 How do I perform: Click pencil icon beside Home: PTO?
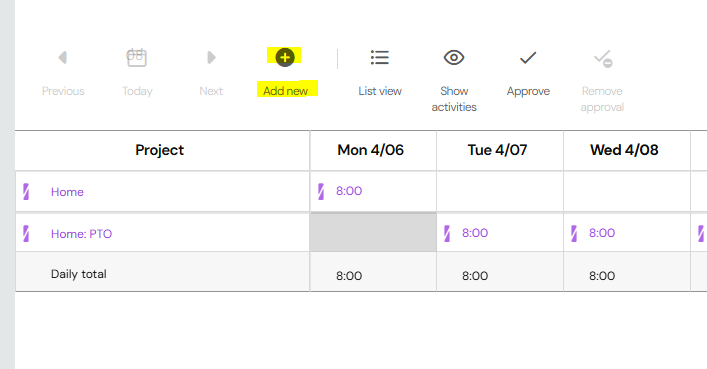pos(26,234)
